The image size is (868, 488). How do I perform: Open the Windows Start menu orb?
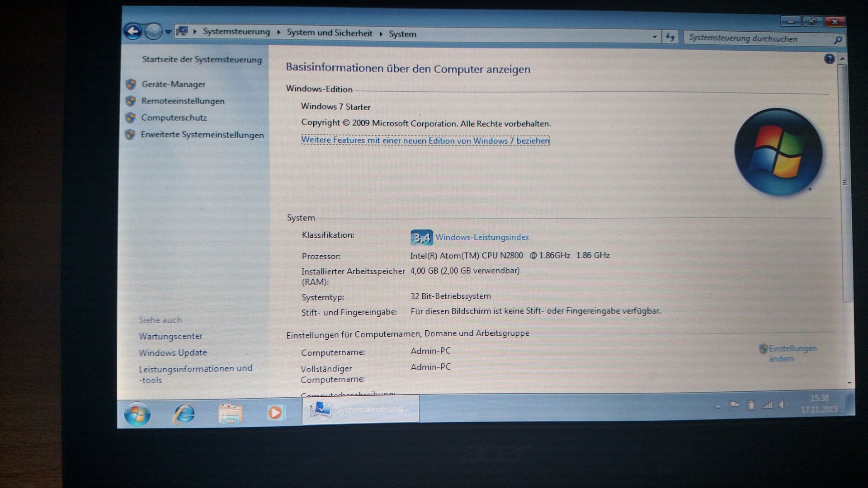(x=137, y=414)
